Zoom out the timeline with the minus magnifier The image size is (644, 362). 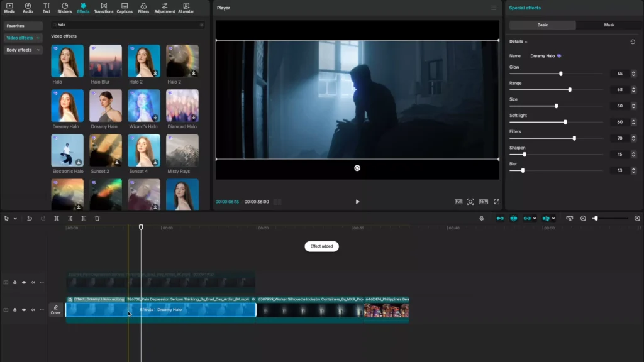click(583, 218)
